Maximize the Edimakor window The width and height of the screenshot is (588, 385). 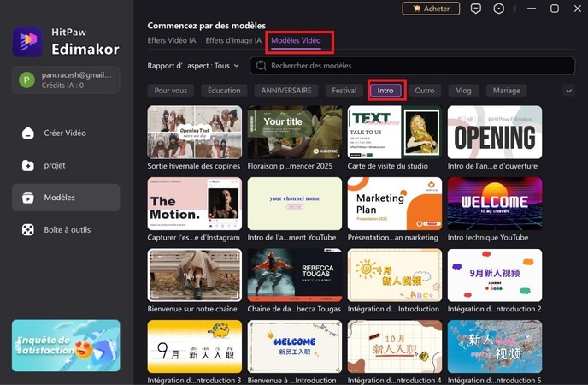pos(555,9)
